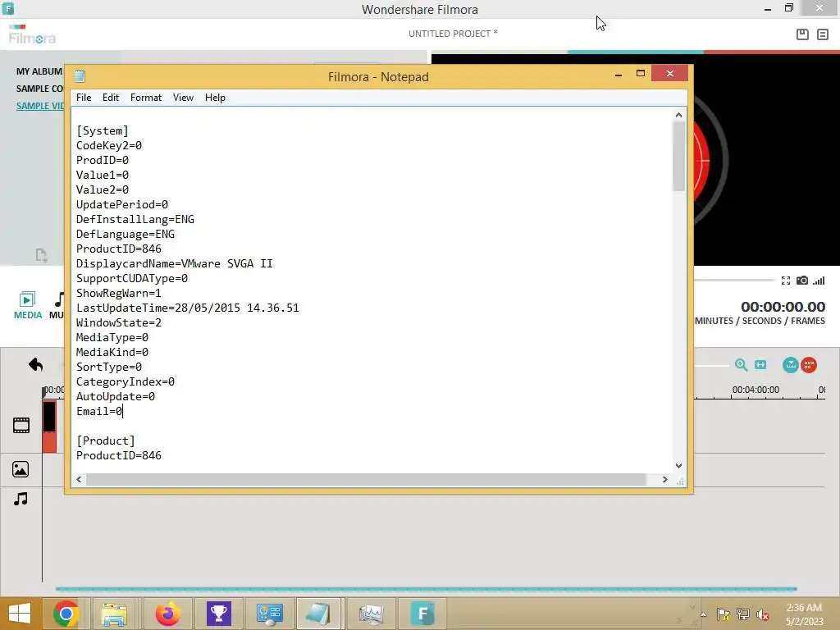Click the [System] line in Notepad
The width and height of the screenshot is (840, 630).
(x=103, y=130)
